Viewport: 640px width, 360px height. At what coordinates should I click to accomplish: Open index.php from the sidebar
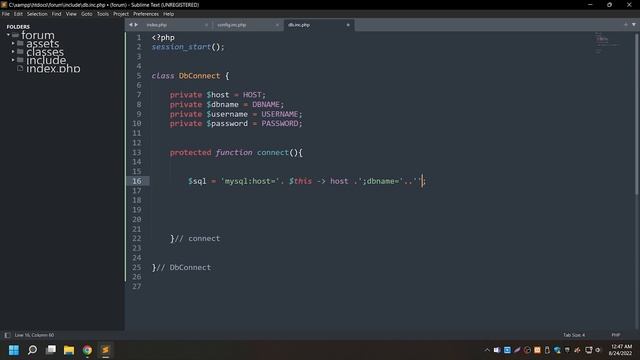click(x=53, y=69)
